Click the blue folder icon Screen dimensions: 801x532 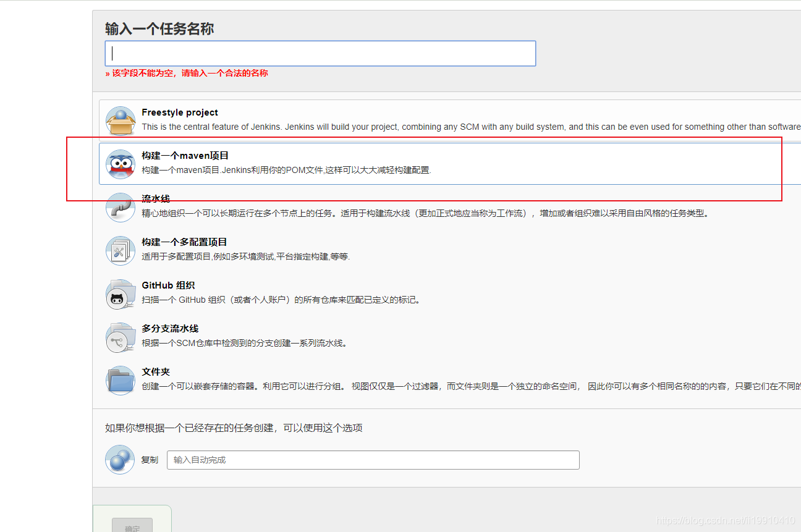coord(120,380)
